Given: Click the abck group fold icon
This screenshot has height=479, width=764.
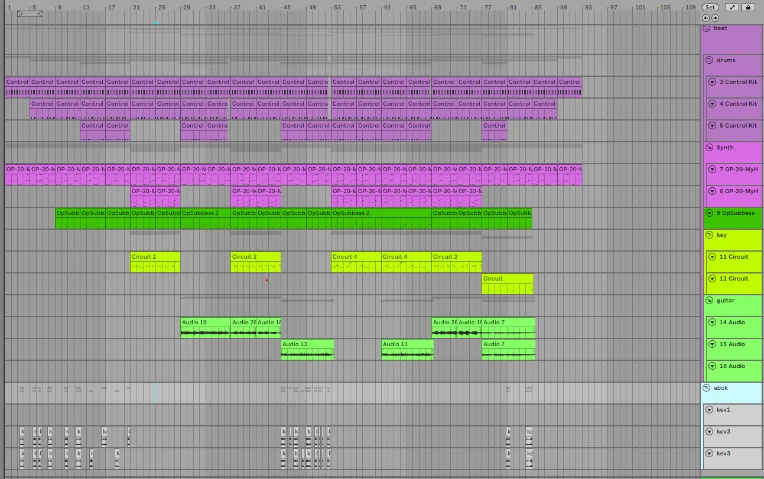Looking at the screenshot, I should coord(708,388).
